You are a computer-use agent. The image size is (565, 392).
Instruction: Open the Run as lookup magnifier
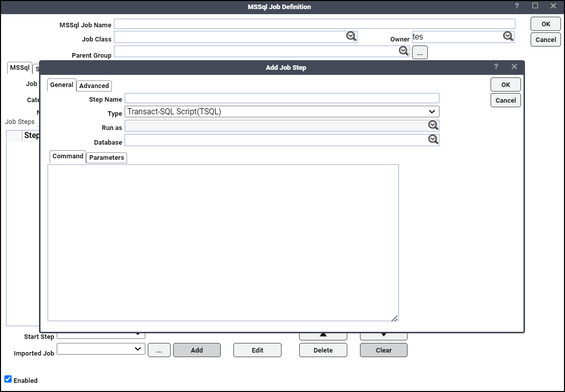(433, 125)
